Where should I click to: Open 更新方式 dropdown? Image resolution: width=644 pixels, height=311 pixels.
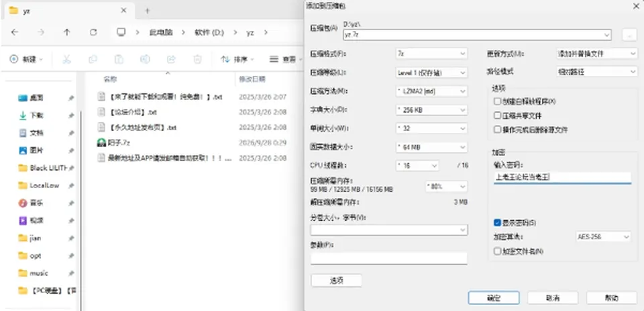596,54
